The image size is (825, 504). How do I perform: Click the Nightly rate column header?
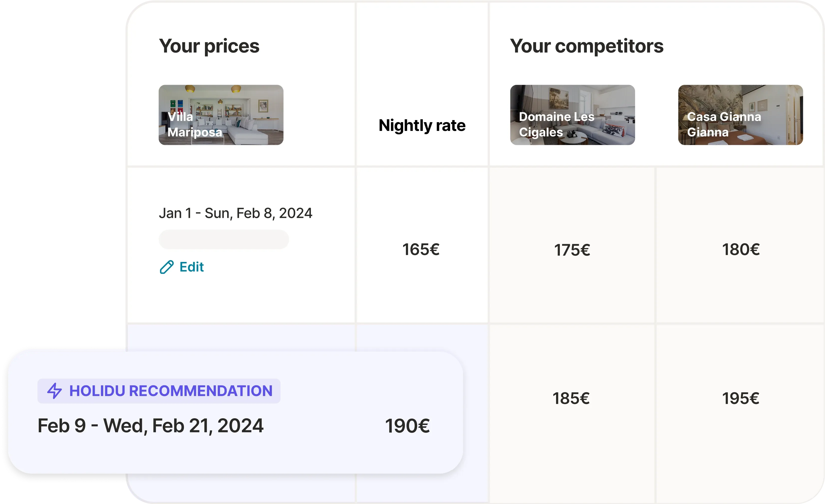[422, 125]
